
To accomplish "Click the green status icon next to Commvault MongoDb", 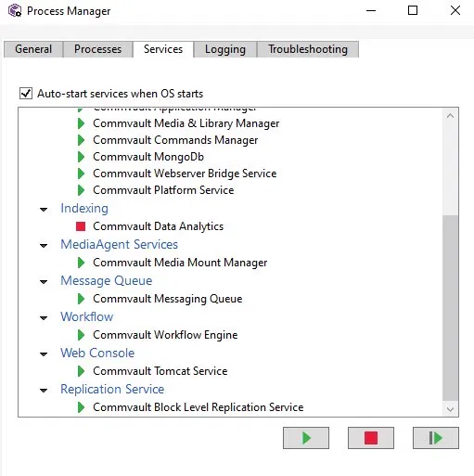I will coord(81,157).
